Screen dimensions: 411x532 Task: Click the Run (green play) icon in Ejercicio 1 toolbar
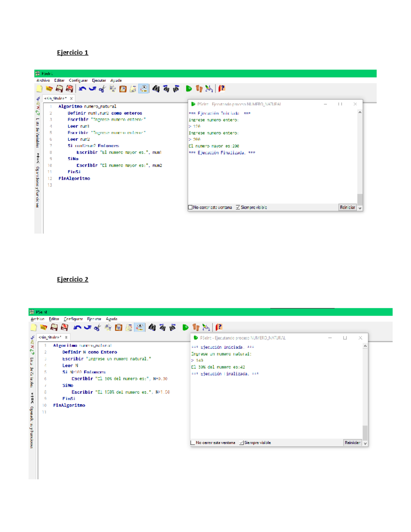[x=188, y=89]
